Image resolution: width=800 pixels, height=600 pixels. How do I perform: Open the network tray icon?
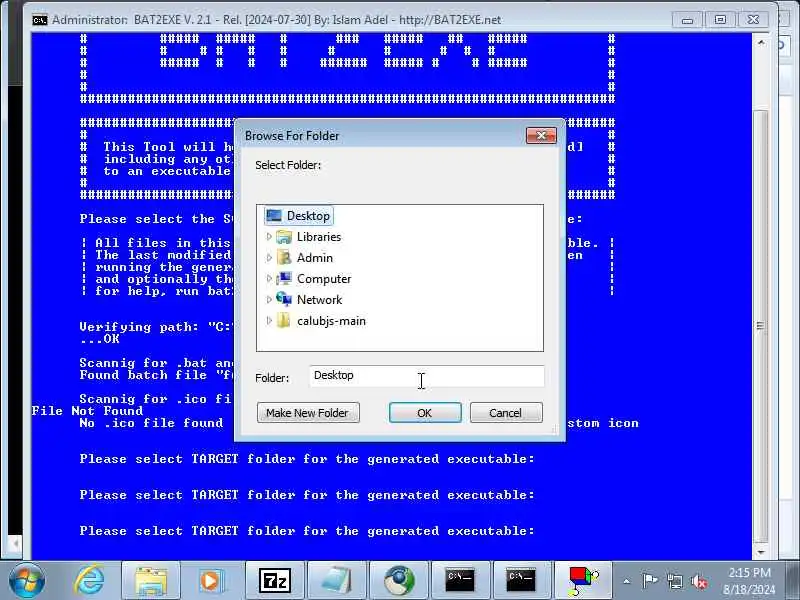tap(675, 581)
